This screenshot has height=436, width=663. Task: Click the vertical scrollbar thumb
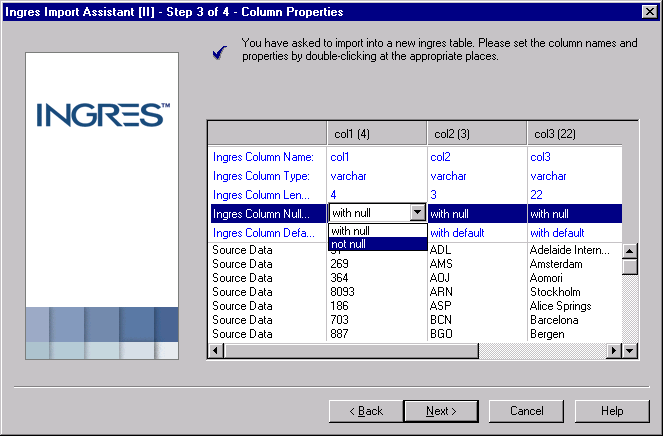(630, 266)
